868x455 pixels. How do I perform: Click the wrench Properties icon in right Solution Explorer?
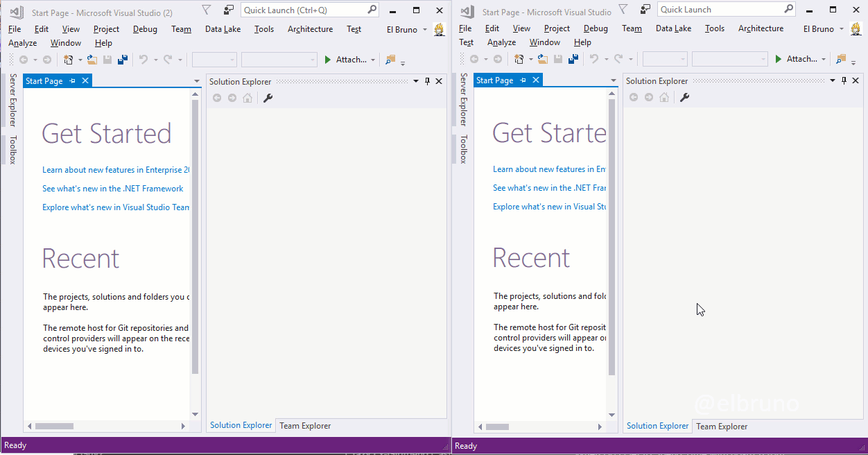click(x=684, y=97)
